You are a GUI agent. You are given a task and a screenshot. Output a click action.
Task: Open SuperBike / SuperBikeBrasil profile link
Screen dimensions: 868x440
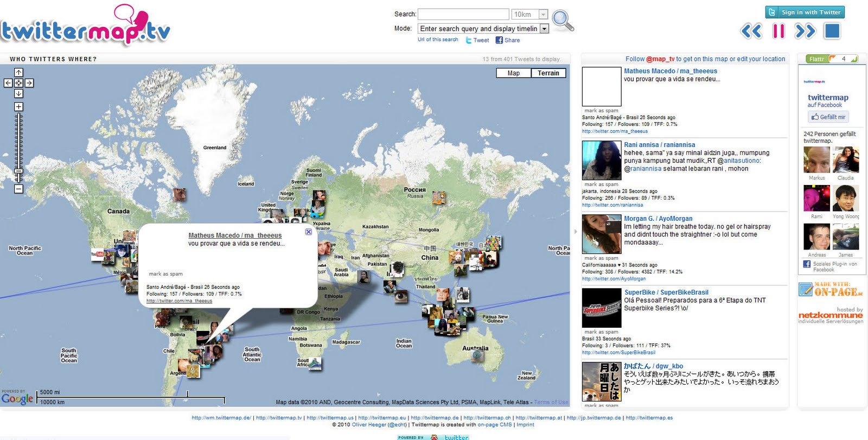(x=666, y=292)
